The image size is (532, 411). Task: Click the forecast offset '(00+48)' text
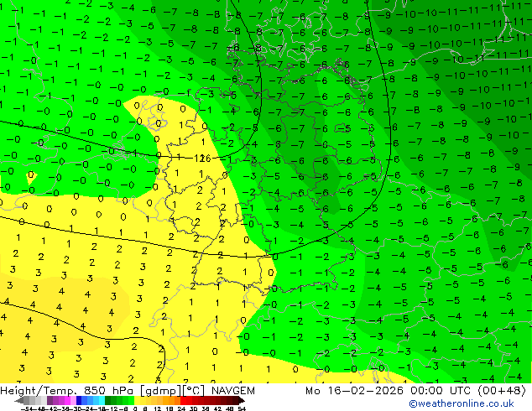click(502, 391)
